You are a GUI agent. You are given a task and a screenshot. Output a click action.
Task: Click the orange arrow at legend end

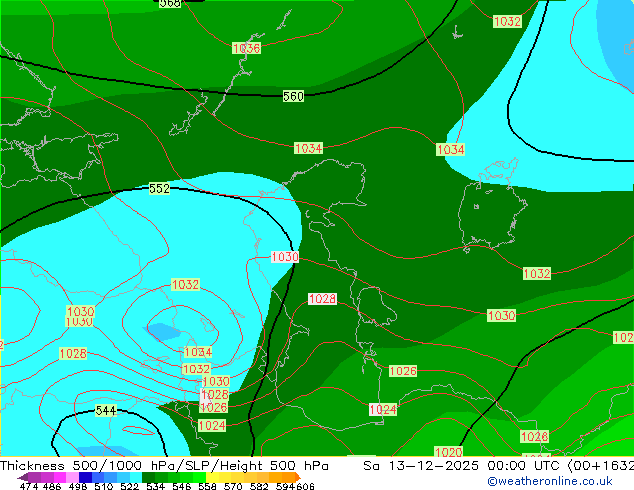(298, 477)
